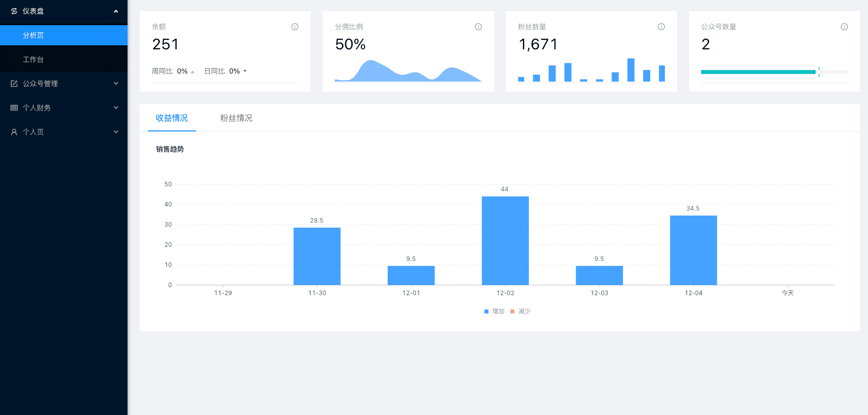Click the 公众号管理 edit icon
Image resolution: width=868 pixels, height=415 pixels.
(x=14, y=84)
